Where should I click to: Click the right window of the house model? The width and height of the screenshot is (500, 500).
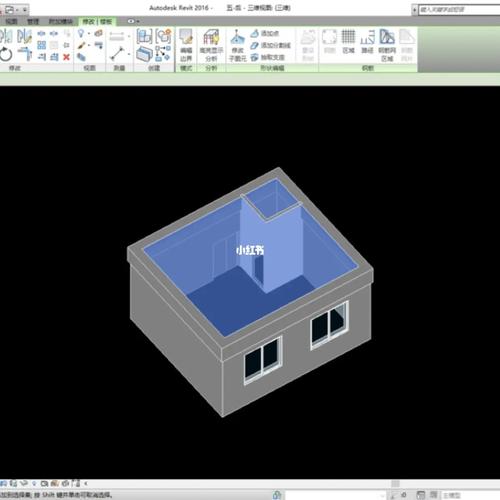329,325
